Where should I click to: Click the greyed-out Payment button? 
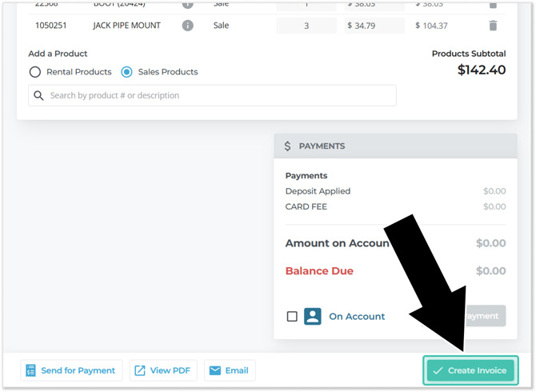[483, 316]
